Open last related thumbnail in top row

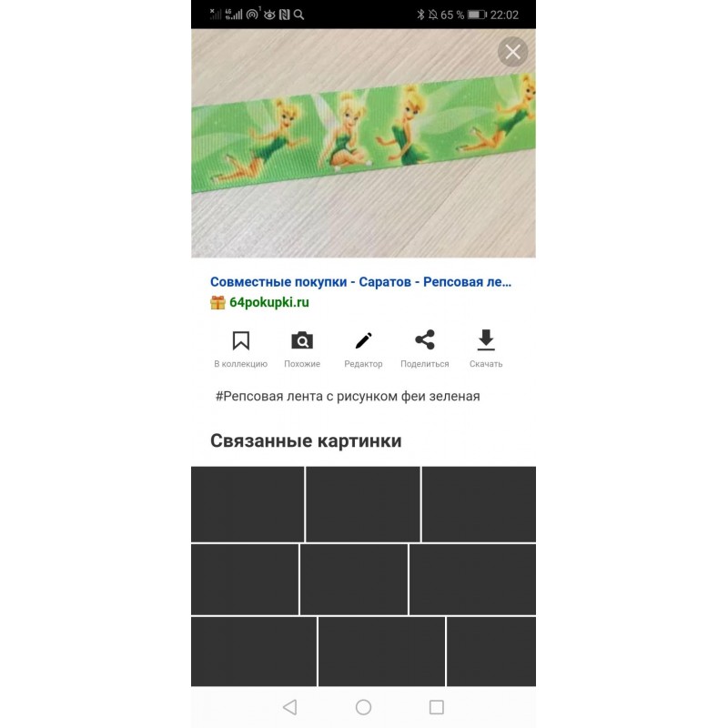pyautogui.click(x=479, y=504)
